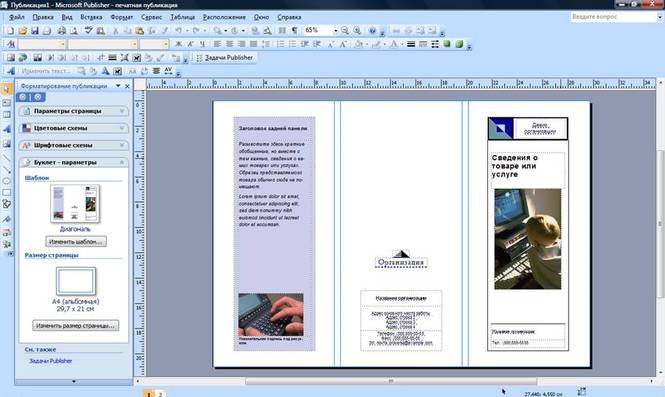Click the Paste clipboard icon
This screenshot has width=665, height=397.
coord(139,31)
